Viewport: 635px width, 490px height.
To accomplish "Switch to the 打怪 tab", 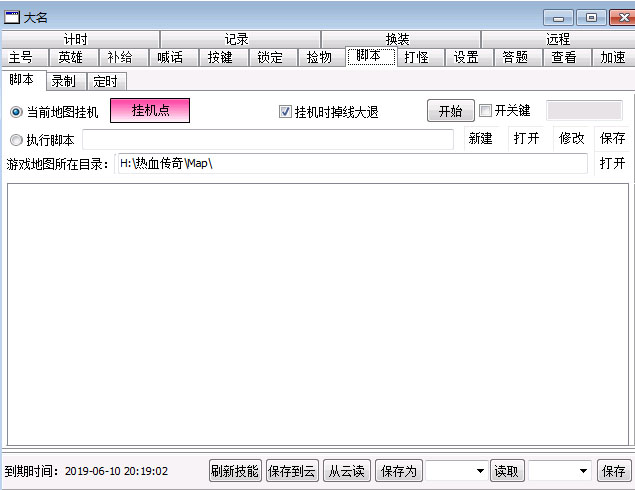I will [421, 57].
